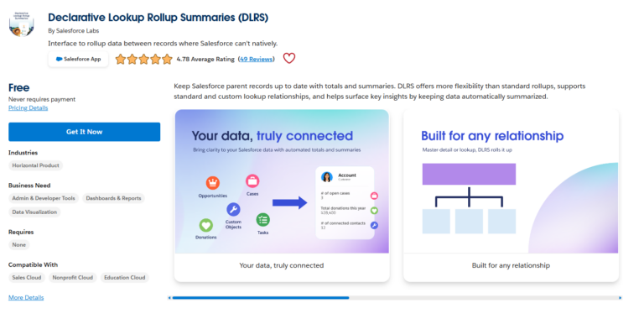
Task: Click the orange Opportunities crown icon
Action: (213, 183)
